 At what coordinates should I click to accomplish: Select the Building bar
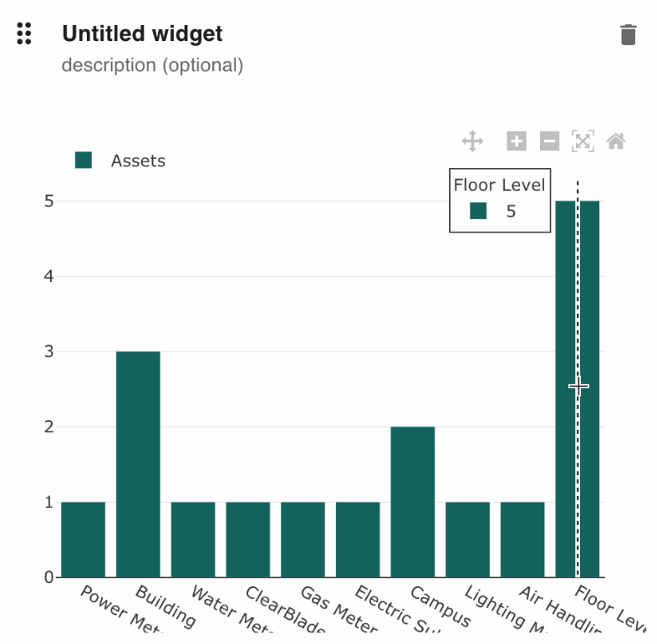point(138,464)
